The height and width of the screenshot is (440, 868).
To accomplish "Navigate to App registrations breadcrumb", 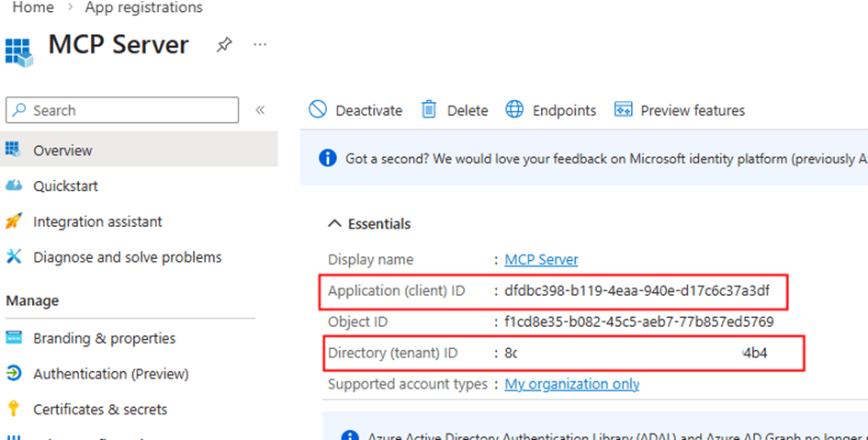I will [143, 8].
